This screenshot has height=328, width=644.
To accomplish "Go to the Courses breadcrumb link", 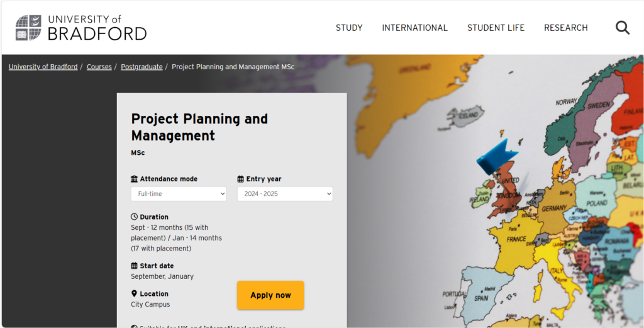I will 99,67.
